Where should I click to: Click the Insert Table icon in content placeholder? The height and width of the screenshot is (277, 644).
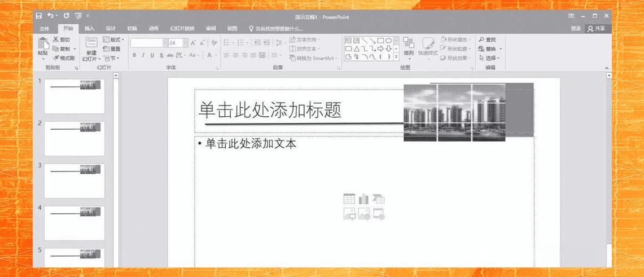click(x=349, y=199)
